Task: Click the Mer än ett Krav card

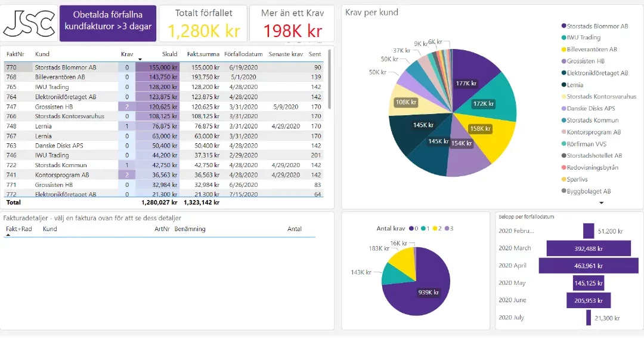Action: tap(292, 24)
